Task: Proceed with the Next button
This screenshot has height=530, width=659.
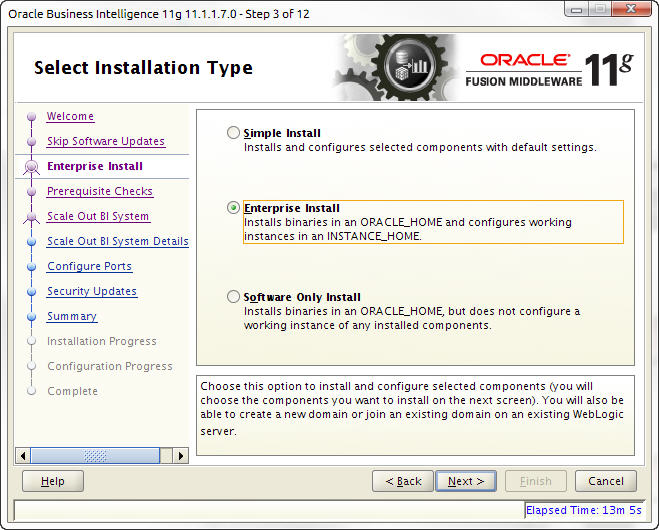Action: tap(466, 481)
